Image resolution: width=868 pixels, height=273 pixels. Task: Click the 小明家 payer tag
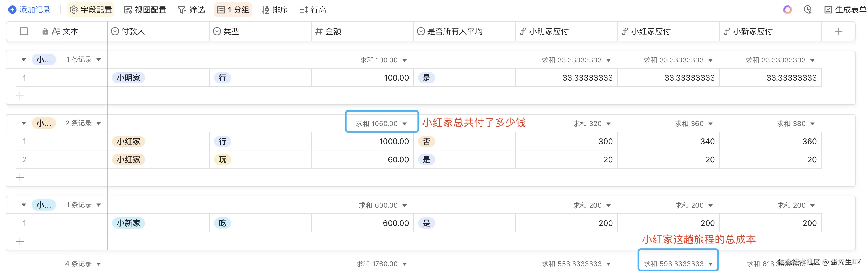point(128,78)
